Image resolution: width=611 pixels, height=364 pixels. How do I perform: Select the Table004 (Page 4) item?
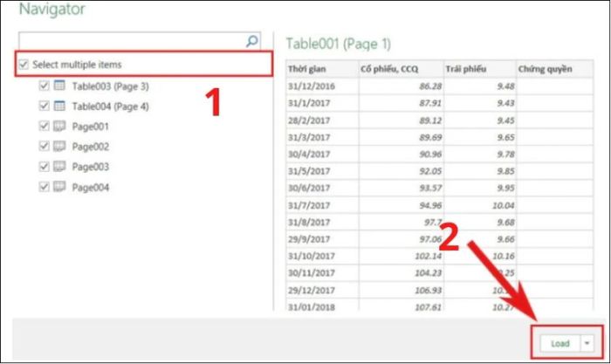point(110,106)
